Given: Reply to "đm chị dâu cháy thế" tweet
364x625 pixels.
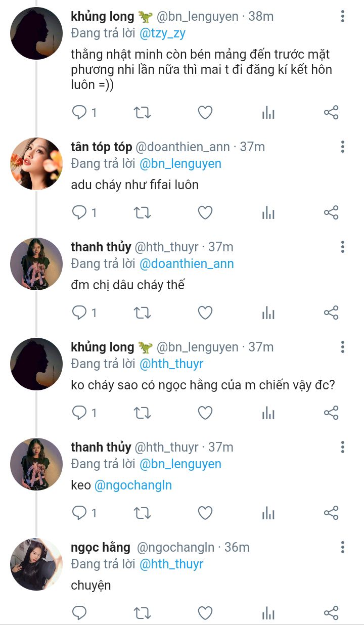Looking at the screenshot, I should [x=79, y=312].
